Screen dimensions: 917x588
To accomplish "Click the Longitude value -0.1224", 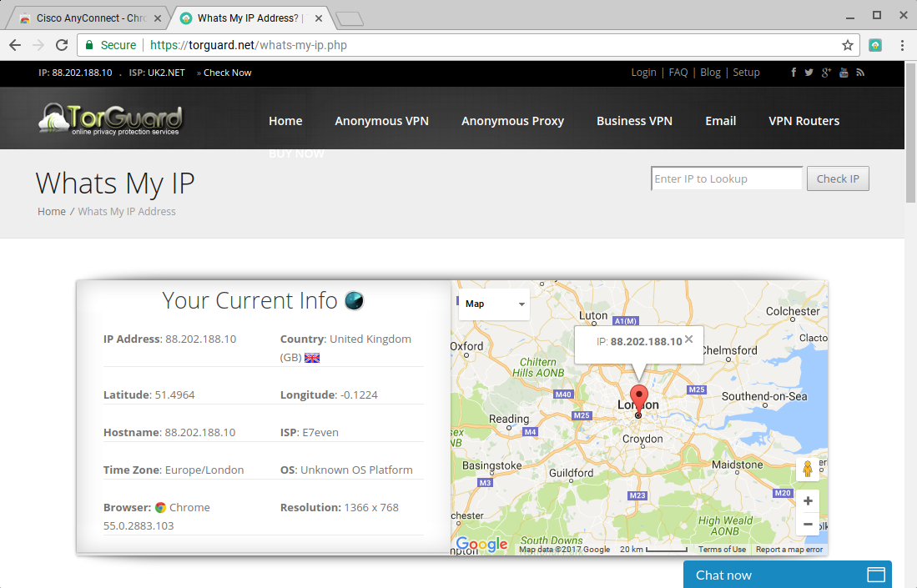I will [x=359, y=395].
